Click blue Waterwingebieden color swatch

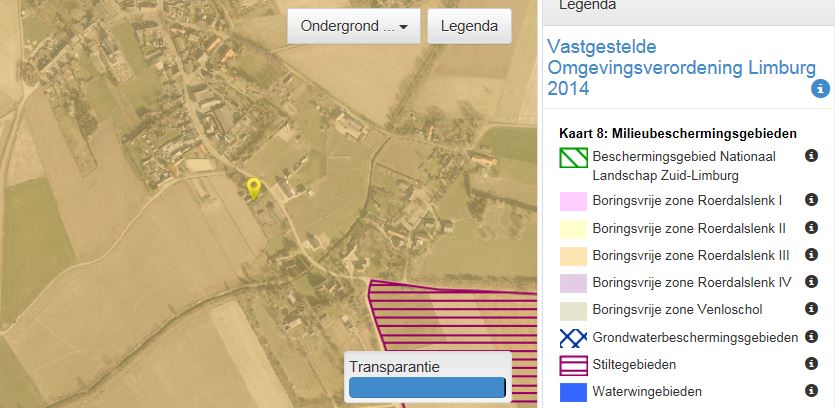[x=574, y=393]
